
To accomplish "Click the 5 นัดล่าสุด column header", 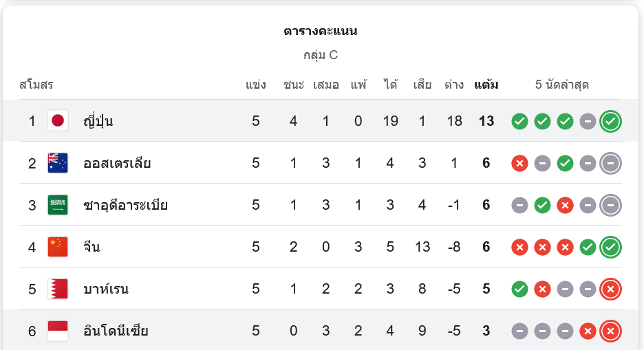I will coord(562,85).
